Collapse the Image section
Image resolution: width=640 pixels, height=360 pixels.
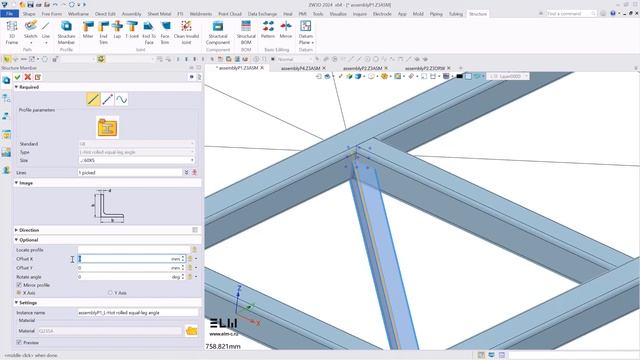(16, 183)
